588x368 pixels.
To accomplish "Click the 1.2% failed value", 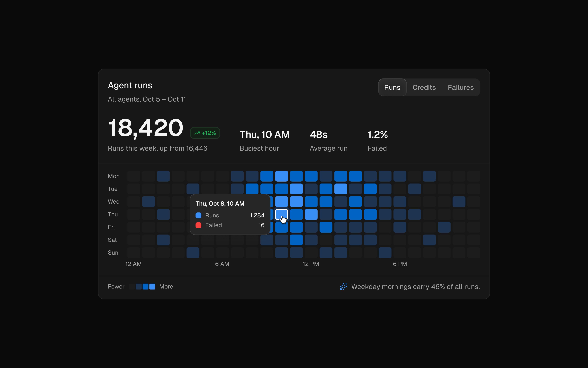I will click(x=377, y=135).
